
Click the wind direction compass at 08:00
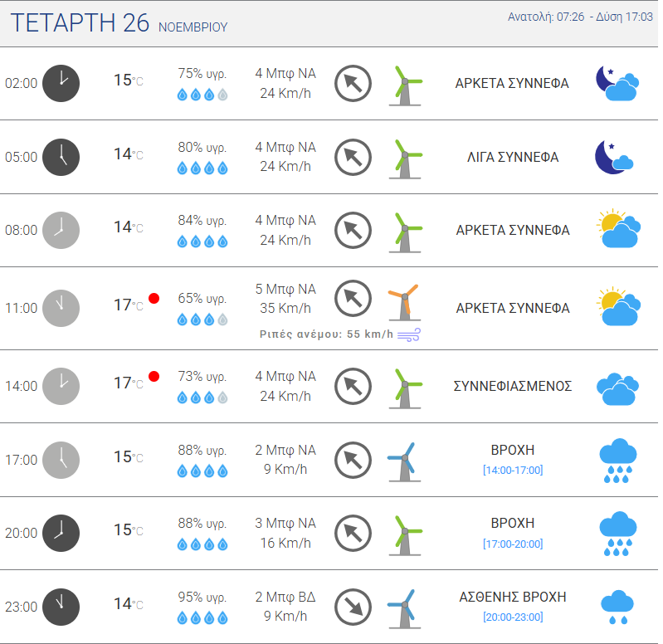point(353,231)
